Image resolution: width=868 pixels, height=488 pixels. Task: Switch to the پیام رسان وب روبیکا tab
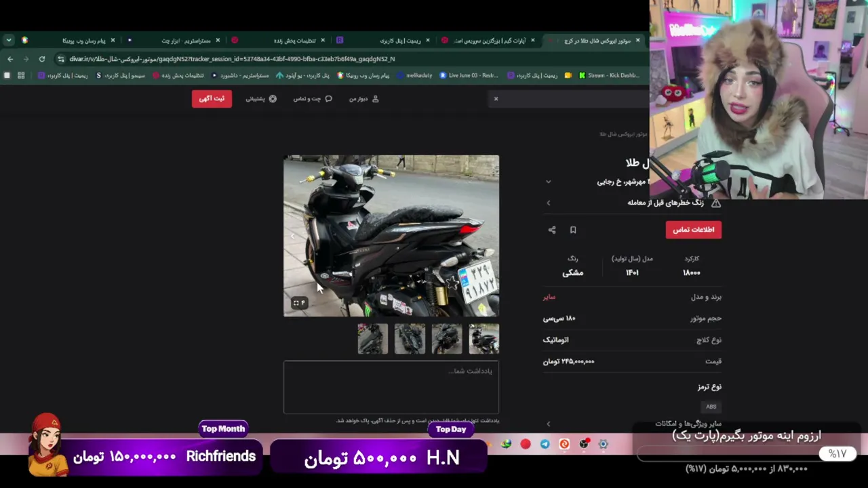(x=69, y=41)
